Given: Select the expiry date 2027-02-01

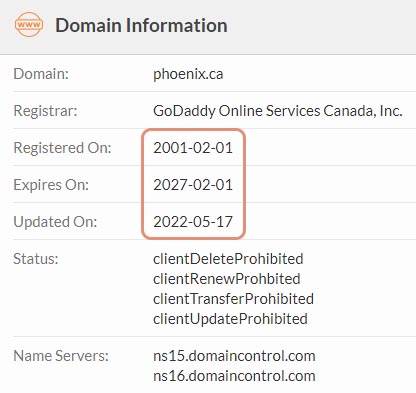Looking at the screenshot, I should tap(193, 185).
